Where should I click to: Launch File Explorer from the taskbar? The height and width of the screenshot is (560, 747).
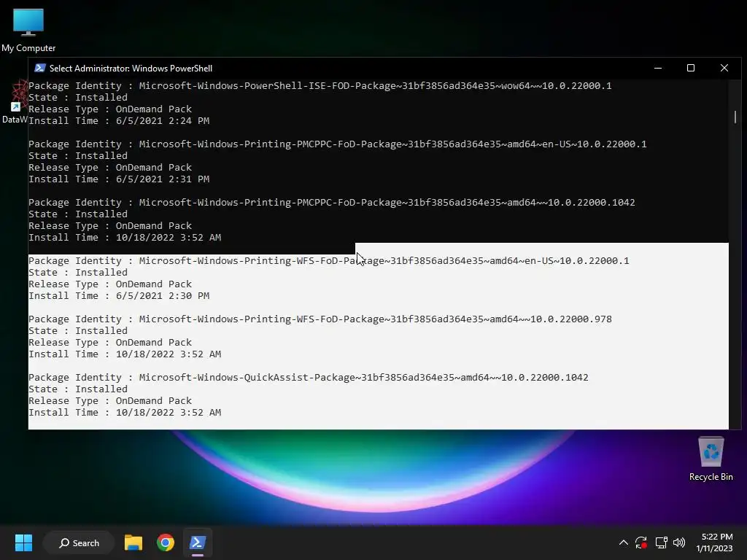(x=133, y=542)
